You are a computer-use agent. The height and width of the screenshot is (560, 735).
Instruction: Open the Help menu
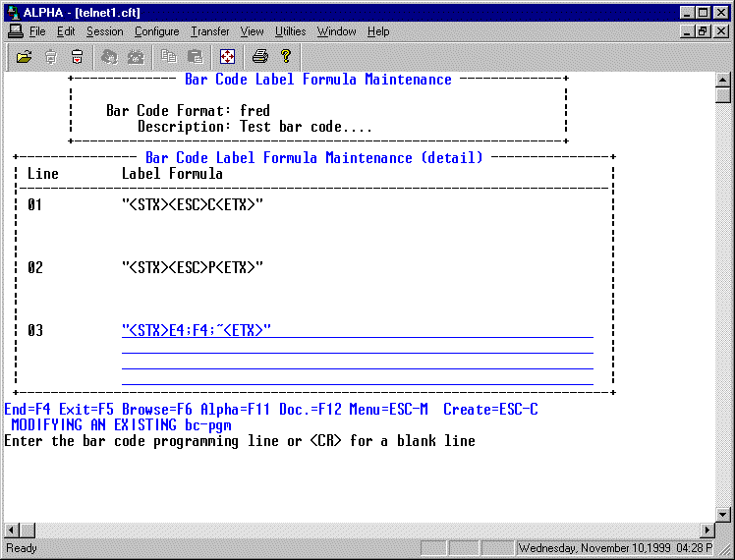click(378, 31)
